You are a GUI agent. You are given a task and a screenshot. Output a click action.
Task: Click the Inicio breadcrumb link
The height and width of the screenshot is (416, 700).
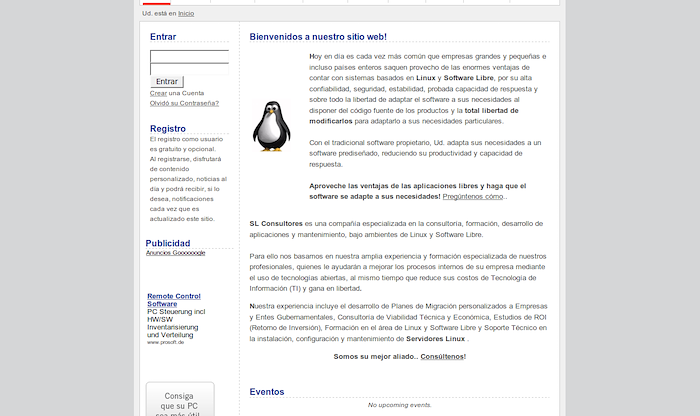pos(186,13)
